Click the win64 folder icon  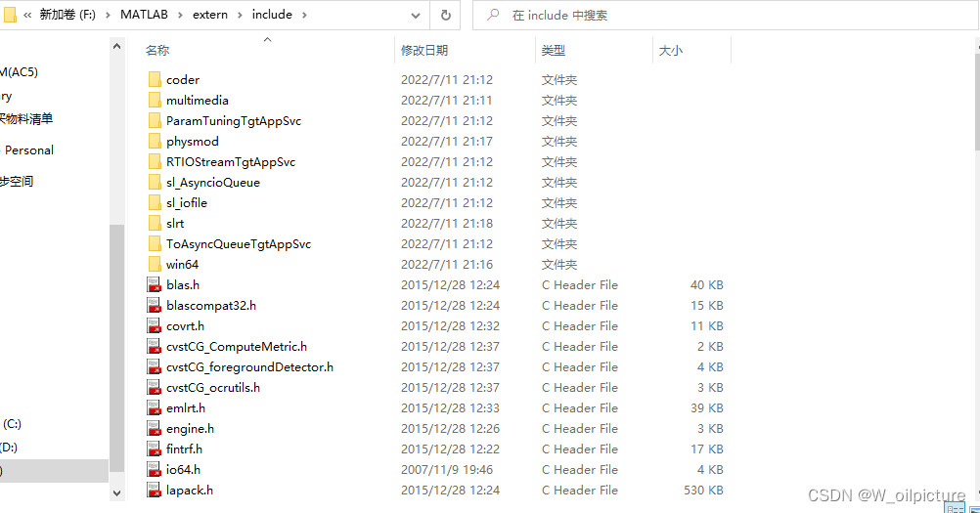(155, 265)
